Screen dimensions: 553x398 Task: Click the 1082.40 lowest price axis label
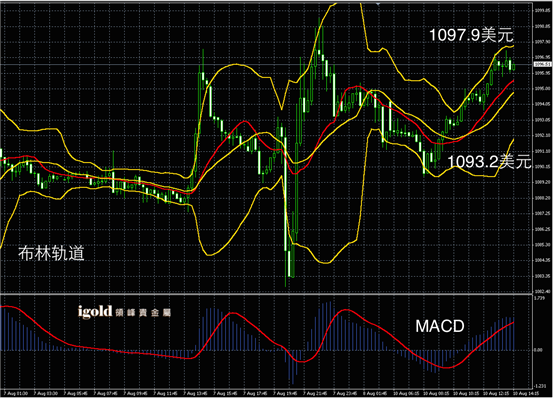click(x=542, y=292)
